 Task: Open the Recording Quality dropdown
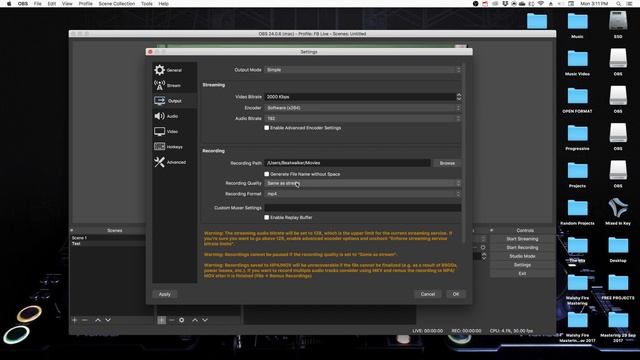363,183
